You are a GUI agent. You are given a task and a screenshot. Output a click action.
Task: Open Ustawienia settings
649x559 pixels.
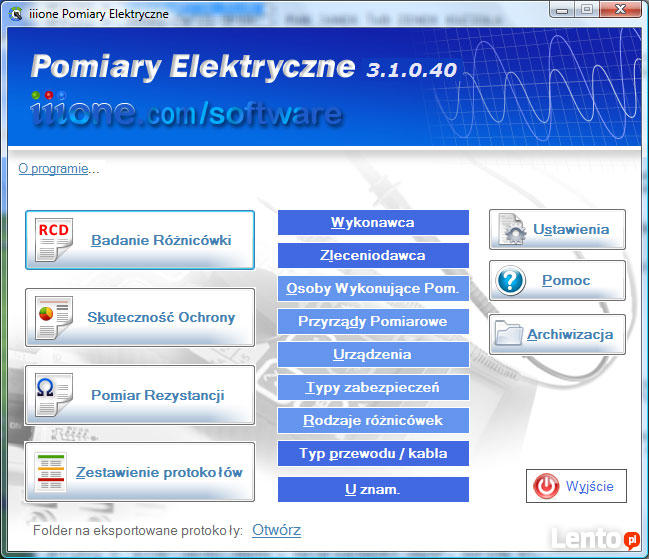click(557, 229)
